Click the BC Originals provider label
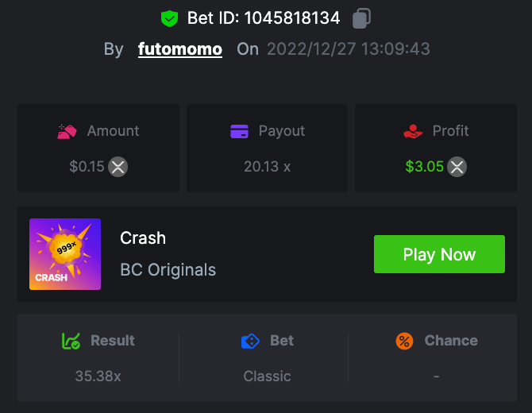Image resolution: width=532 pixels, height=413 pixels. pos(168,270)
